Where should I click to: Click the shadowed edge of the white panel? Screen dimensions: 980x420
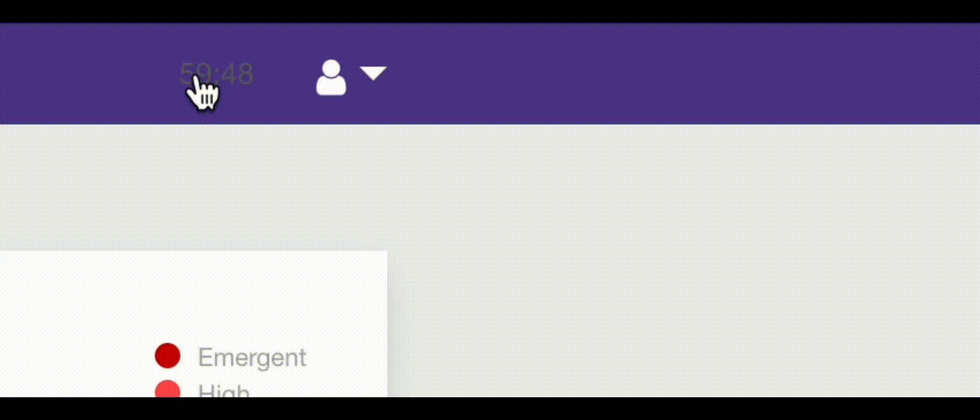(390, 324)
